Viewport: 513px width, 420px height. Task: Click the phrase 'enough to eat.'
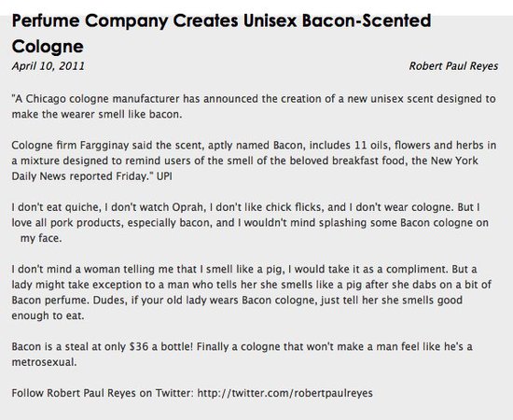(48, 315)
